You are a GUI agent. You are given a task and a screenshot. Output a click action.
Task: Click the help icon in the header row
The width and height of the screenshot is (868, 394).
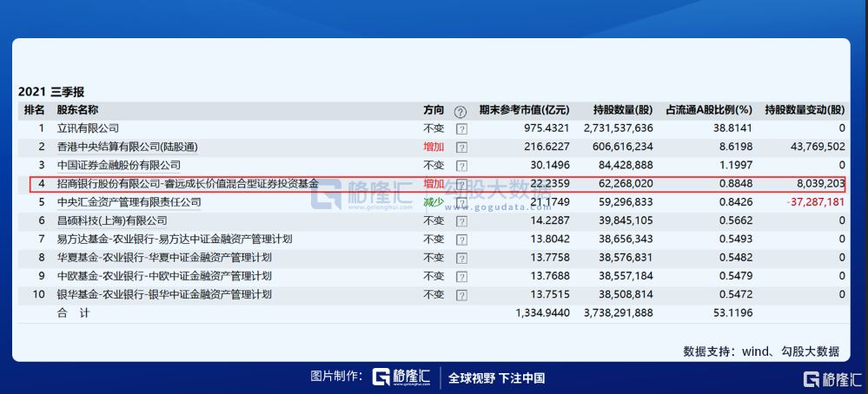pyautogui.click(x=460, y=112)
